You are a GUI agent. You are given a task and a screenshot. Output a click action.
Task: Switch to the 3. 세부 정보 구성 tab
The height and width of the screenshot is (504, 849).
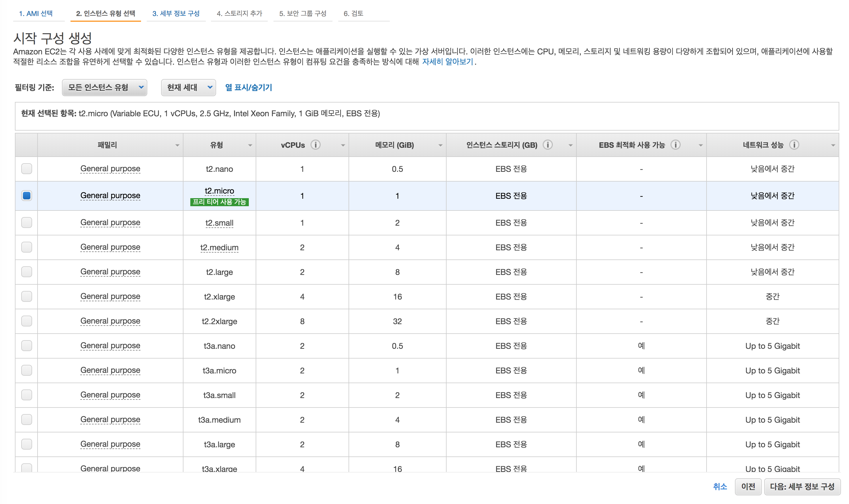point(176,13)
